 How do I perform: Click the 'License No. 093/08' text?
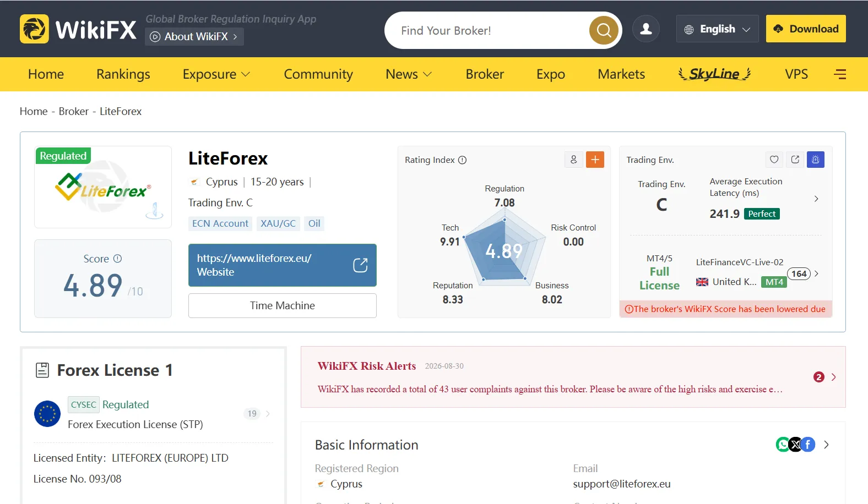78,479
